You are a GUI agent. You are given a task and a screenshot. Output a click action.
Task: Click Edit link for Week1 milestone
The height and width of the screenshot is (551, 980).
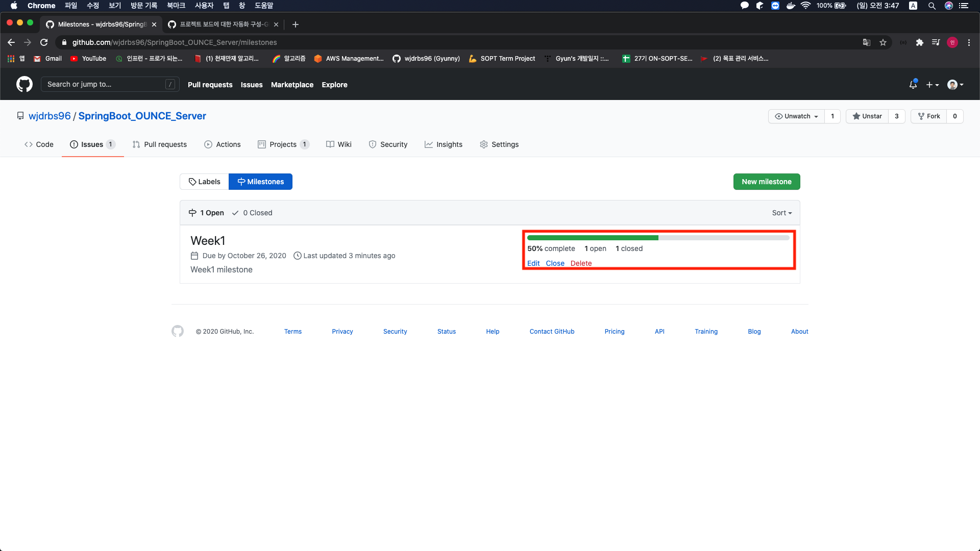pyautogui.click(x=533, y=263)
